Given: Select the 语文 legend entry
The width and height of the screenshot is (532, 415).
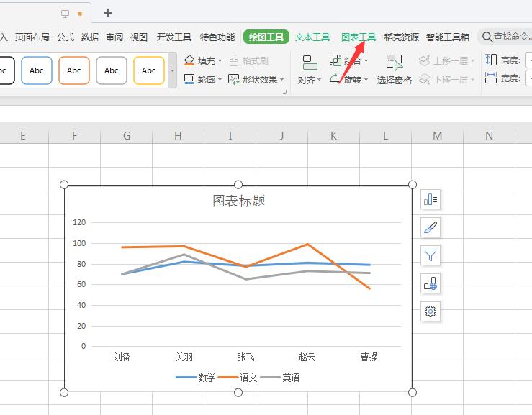Looking at the screenshot, I should click(238, 378).
